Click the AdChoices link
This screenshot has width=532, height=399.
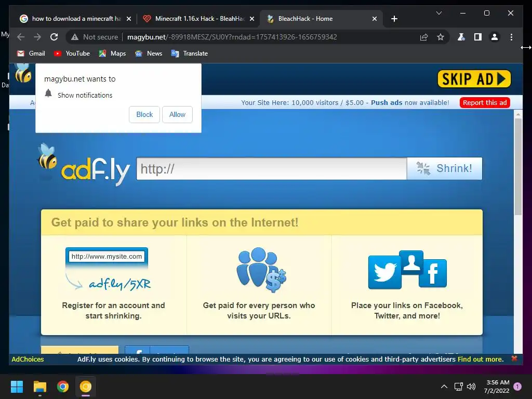(x=28, y=359)
